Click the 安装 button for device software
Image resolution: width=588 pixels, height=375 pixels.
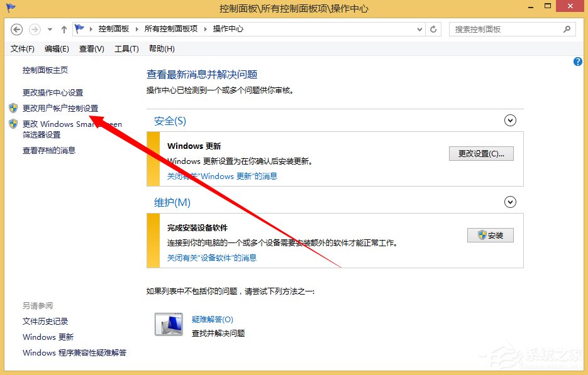[x=491, y=236]
